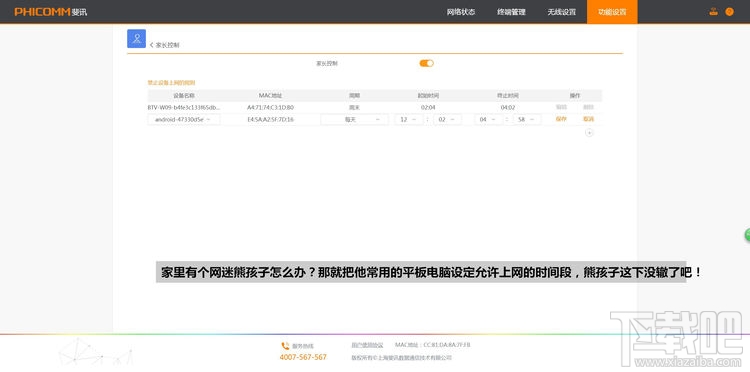This screenshot has height=372, width=750.
Task: Click the blue 家长控制 page icon
Action: 136,39
